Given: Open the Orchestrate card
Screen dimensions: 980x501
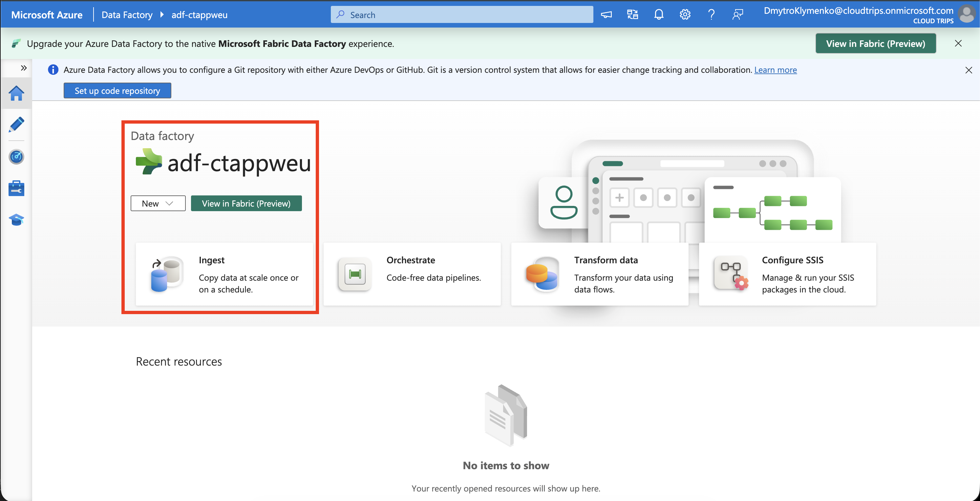Looking at the screenshot, I should (412, 274).
